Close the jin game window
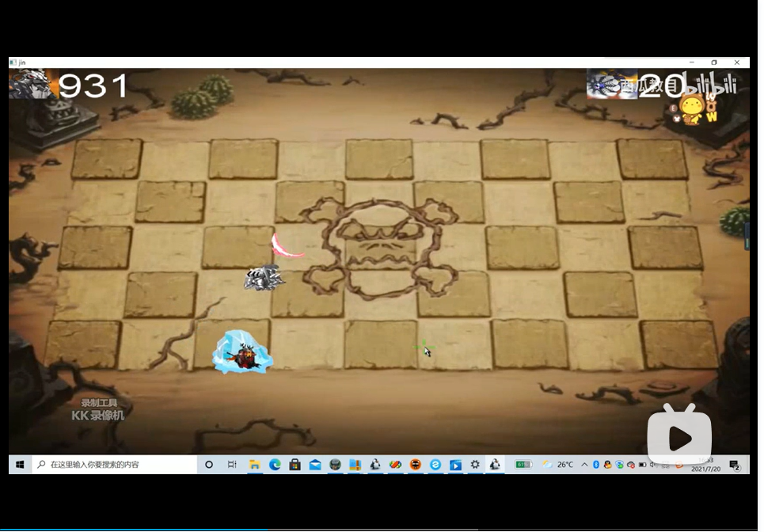The width and height of the screenshot is (764, 532). point(737,63)
